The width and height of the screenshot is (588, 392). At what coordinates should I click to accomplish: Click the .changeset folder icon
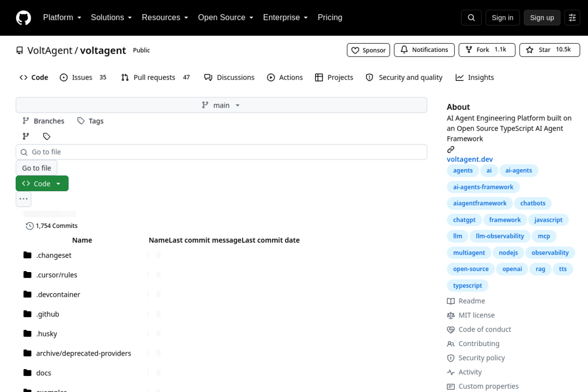28,255
